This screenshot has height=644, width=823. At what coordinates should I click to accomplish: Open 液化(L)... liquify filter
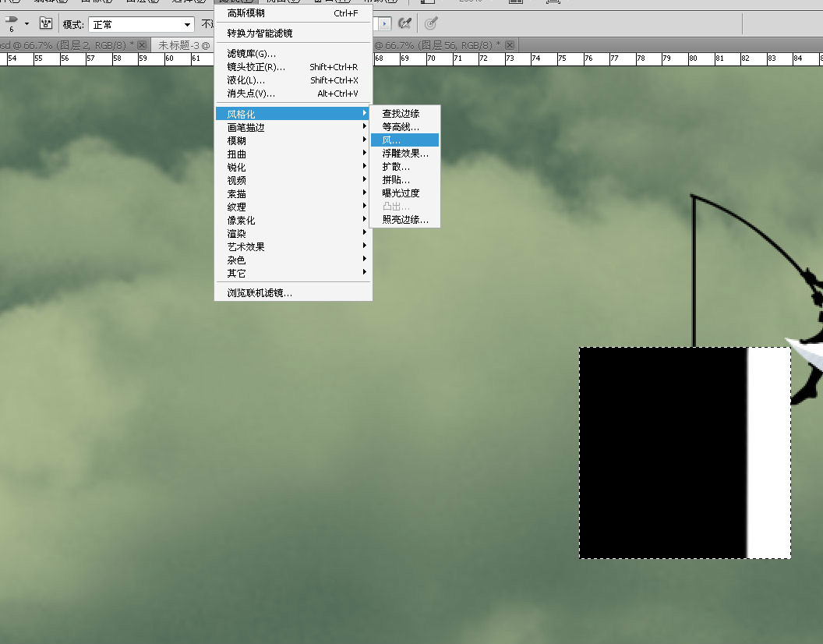(293, 80)
